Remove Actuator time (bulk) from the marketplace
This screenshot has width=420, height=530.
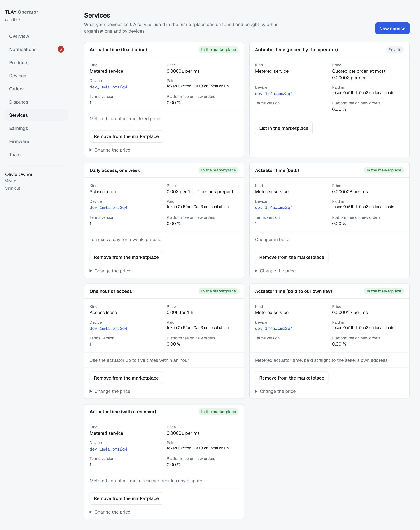[x=291, y=257]
